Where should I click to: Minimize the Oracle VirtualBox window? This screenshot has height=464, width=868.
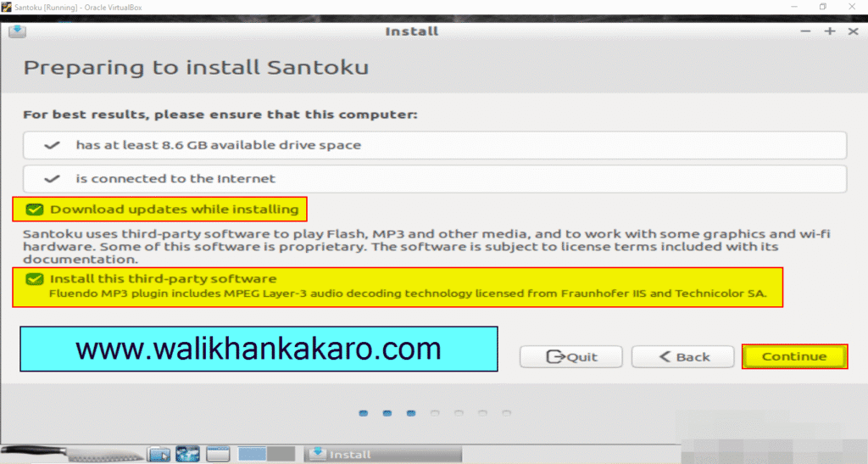793,7
